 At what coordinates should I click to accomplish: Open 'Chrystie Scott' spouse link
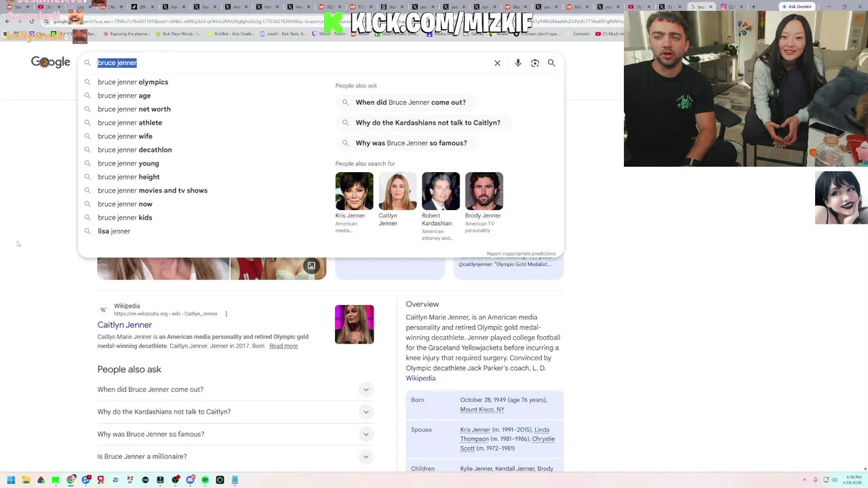coord(507,443)
